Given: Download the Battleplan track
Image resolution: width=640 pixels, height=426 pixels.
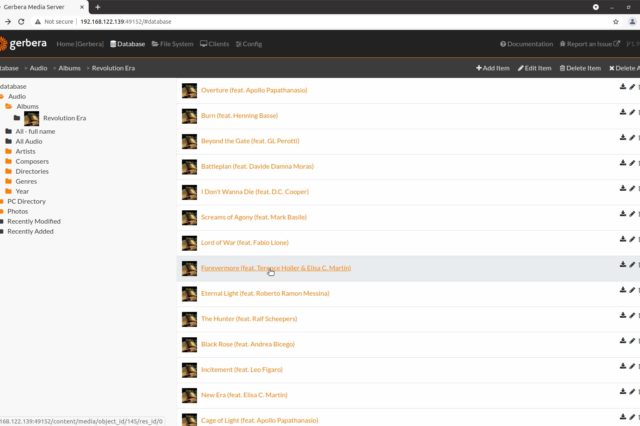Looking at the screenshot, I should click(x=623, y=163).
